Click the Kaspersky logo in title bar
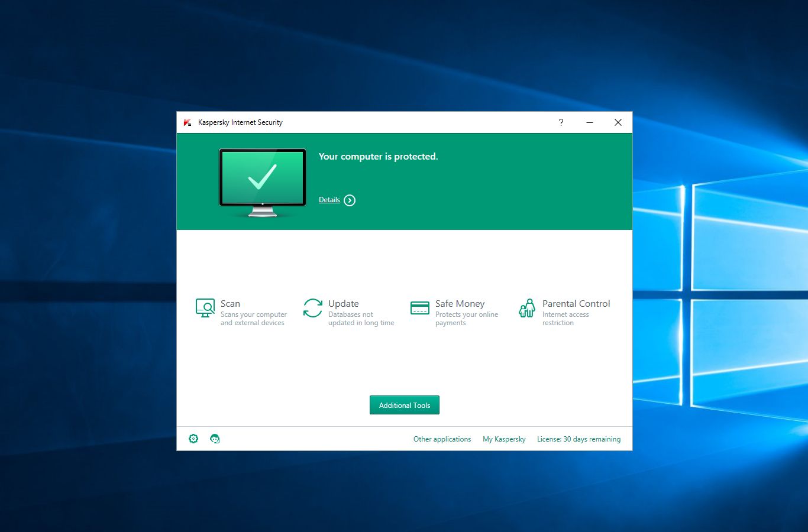 [188, 122]
